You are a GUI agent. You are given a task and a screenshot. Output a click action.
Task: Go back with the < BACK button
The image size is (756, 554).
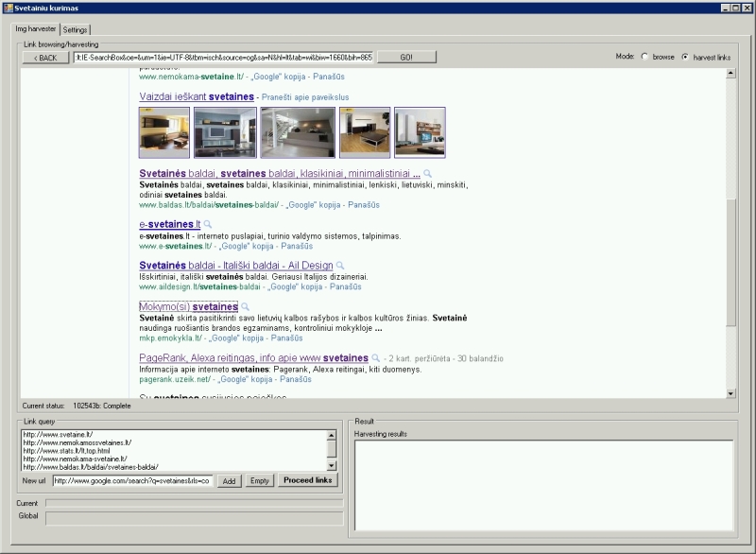(45, 58)
